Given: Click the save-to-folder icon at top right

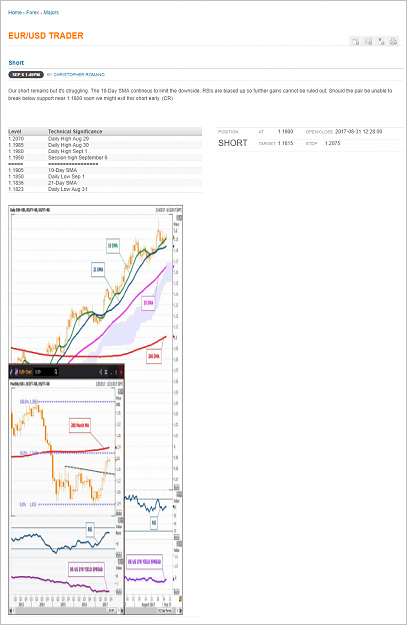Looking at the screenshot, I should 356,41.
